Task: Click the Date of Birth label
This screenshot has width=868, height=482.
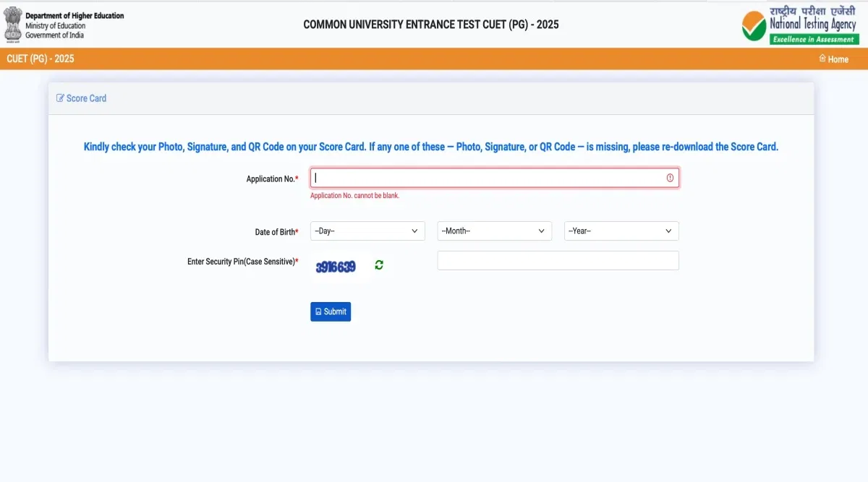Action: [276, 232]
